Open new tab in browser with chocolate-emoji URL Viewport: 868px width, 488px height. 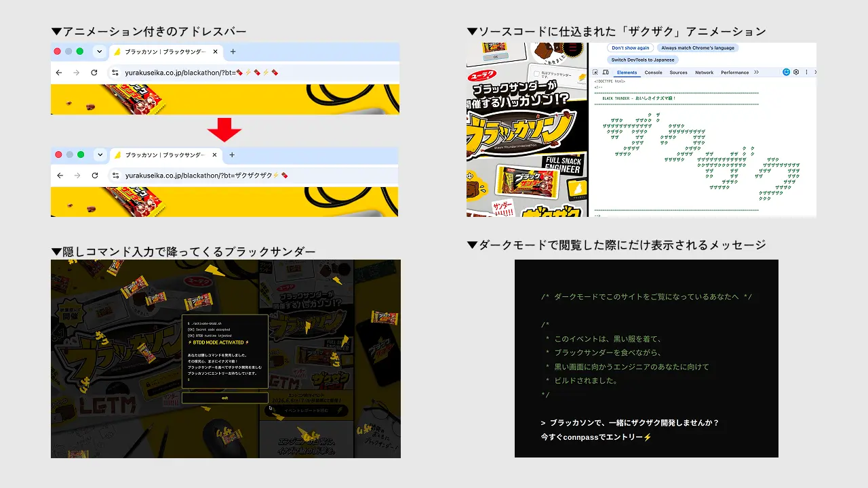233,52
